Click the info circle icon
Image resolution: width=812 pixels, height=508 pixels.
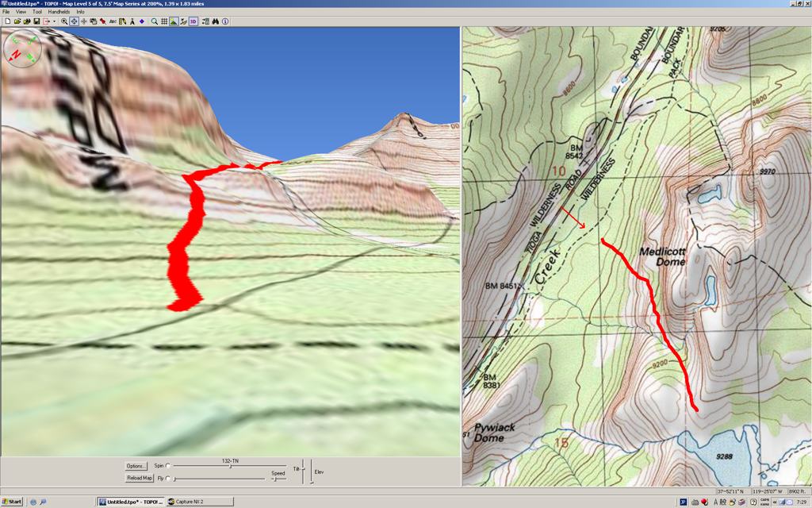click(x=225, y=21)
